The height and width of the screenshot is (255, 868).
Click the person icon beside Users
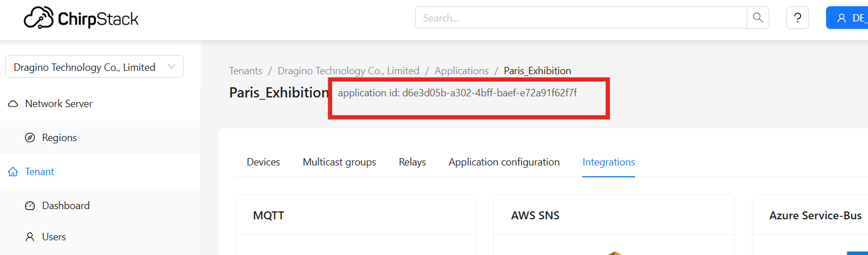point(30,237)
